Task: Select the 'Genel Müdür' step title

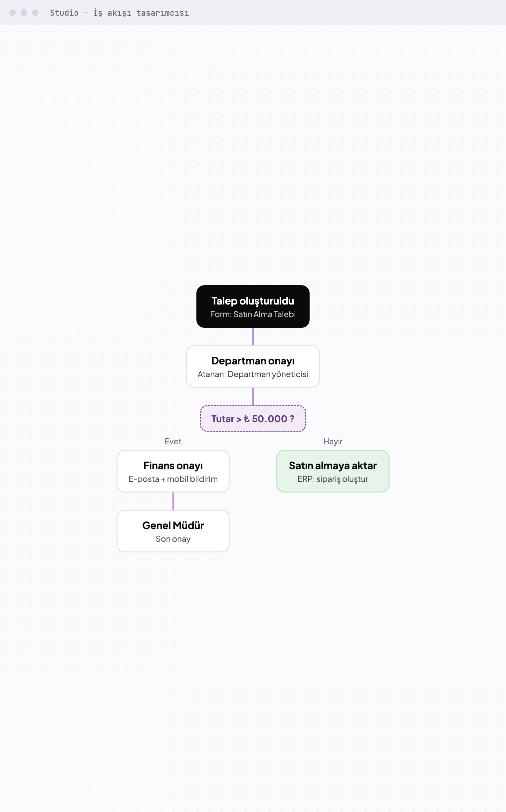Action: click(x=173, y=525)
